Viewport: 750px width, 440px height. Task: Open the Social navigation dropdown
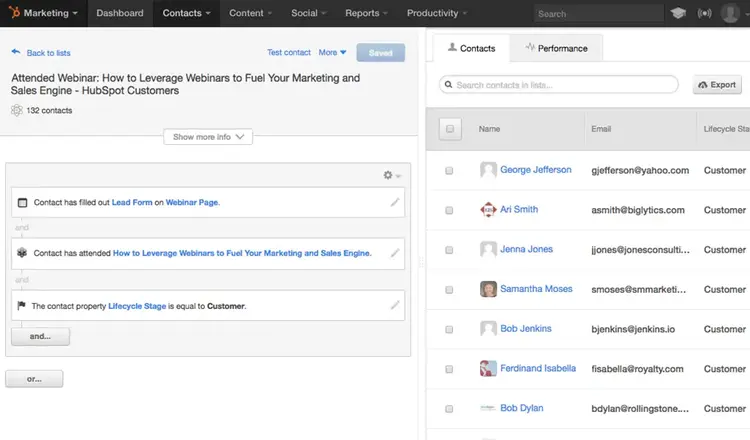pyautogui.click(x=309, y=13)
